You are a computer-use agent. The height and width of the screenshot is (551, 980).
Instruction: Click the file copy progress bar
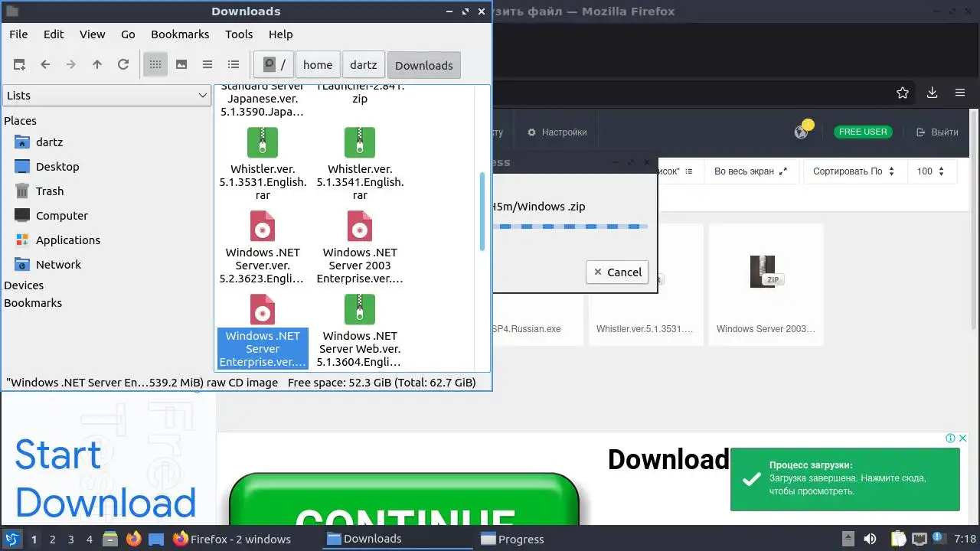(570, 226)
